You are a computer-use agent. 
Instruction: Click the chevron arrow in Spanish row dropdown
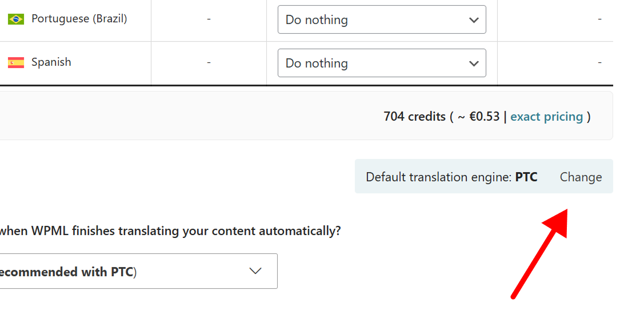[x=474, y=63]
